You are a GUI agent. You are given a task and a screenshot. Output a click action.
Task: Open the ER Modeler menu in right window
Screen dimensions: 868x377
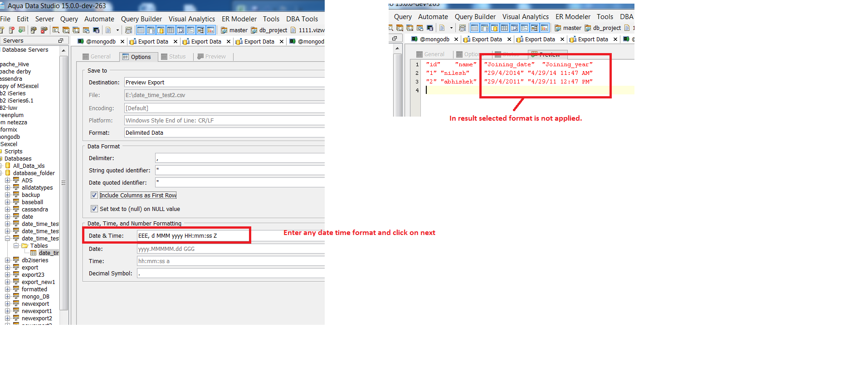[x=573, y=16]
